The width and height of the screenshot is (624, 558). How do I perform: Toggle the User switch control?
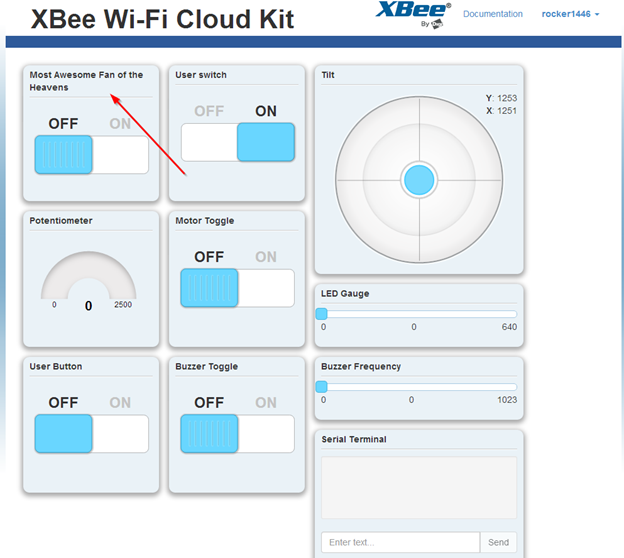point(238,142)
